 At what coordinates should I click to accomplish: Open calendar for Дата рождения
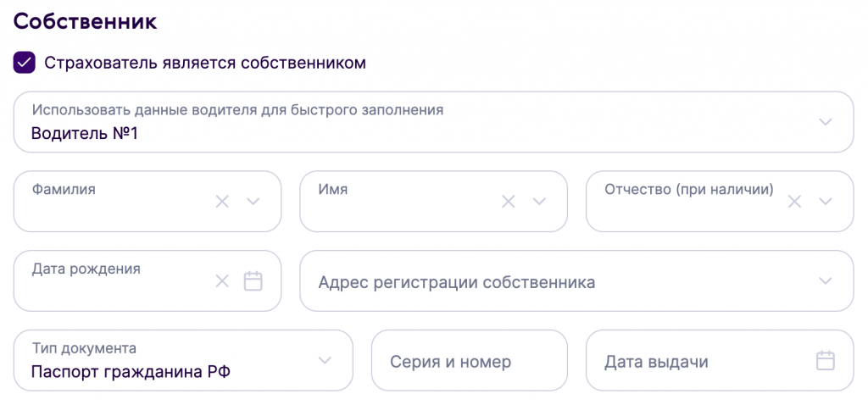(x=253, y=281)
